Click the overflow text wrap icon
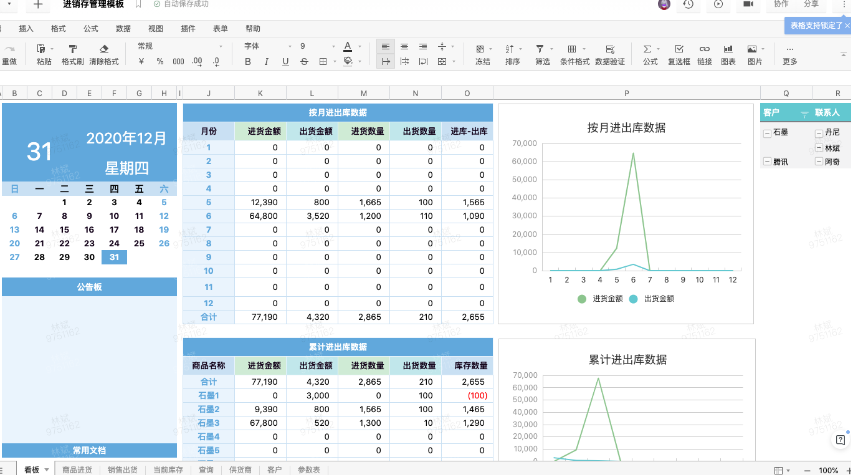 point(385,62)
